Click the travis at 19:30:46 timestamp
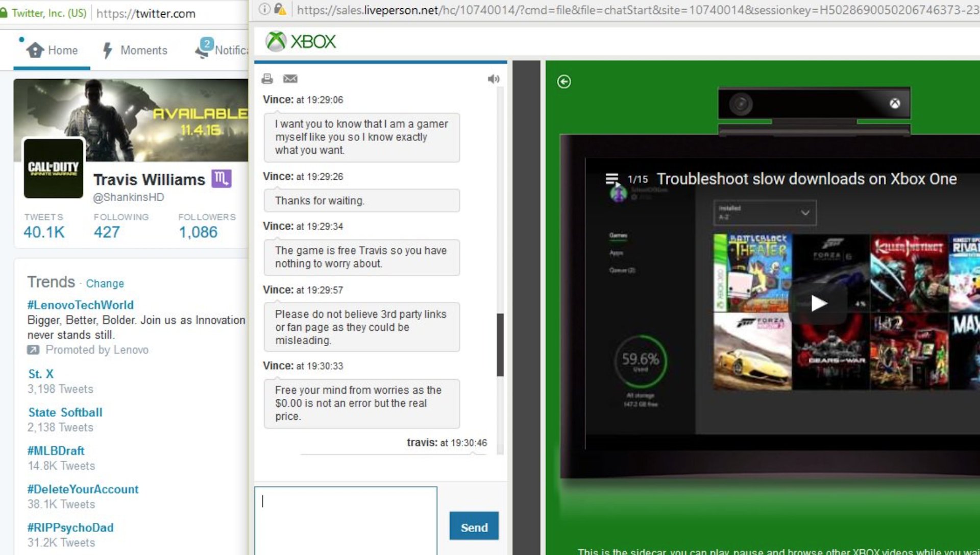 point(447,443)
